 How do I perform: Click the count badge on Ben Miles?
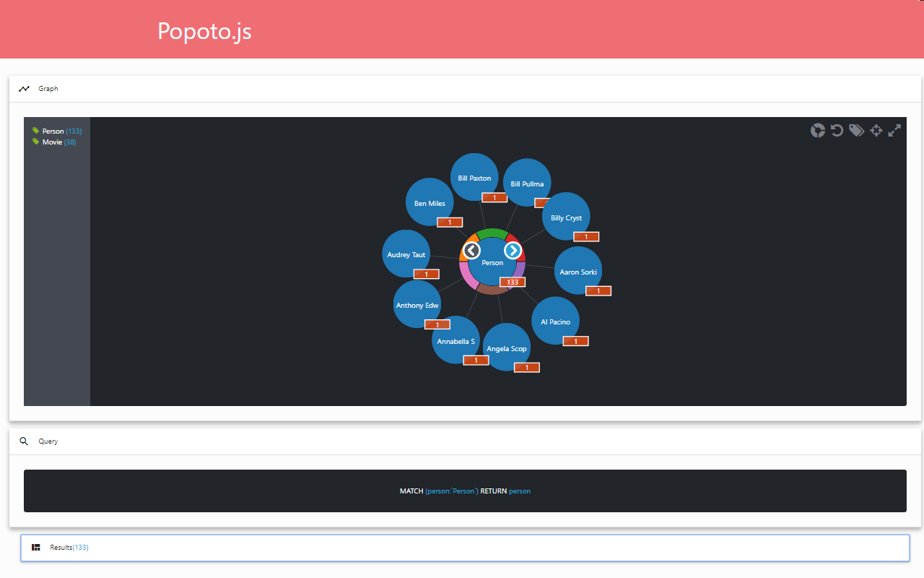450,222
